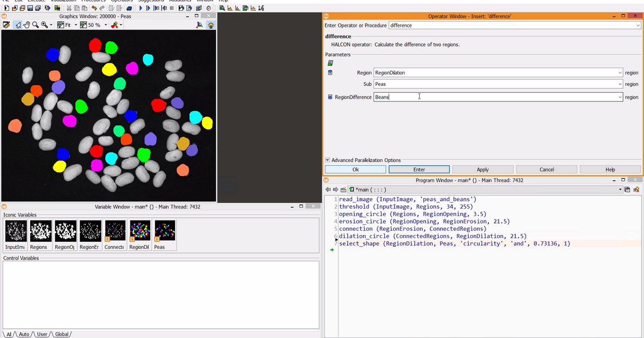Click the Cancel button in Operator Window
Viewport: 644px width, 338px height.
(546, 170)
